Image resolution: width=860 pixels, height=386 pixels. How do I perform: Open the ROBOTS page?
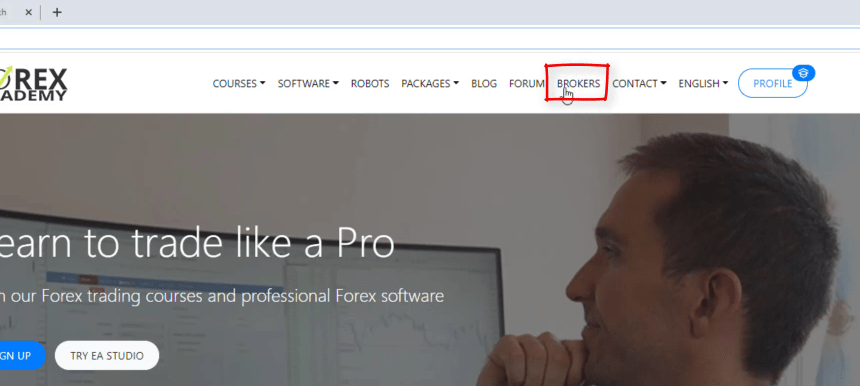370,83
